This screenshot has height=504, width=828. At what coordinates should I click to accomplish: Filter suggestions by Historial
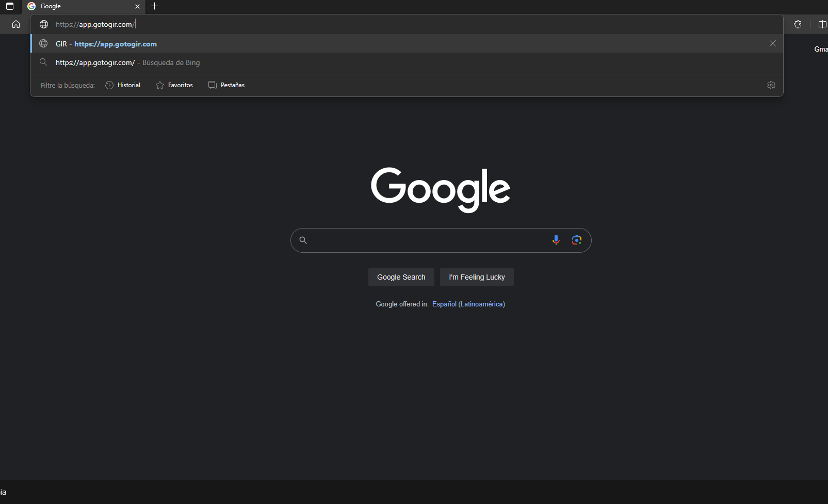pos(123,85)
